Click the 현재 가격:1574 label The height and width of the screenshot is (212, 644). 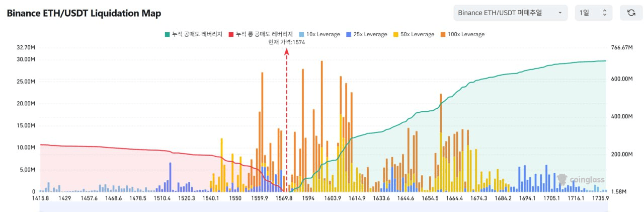pyautogui.click(x=287, y=42)
